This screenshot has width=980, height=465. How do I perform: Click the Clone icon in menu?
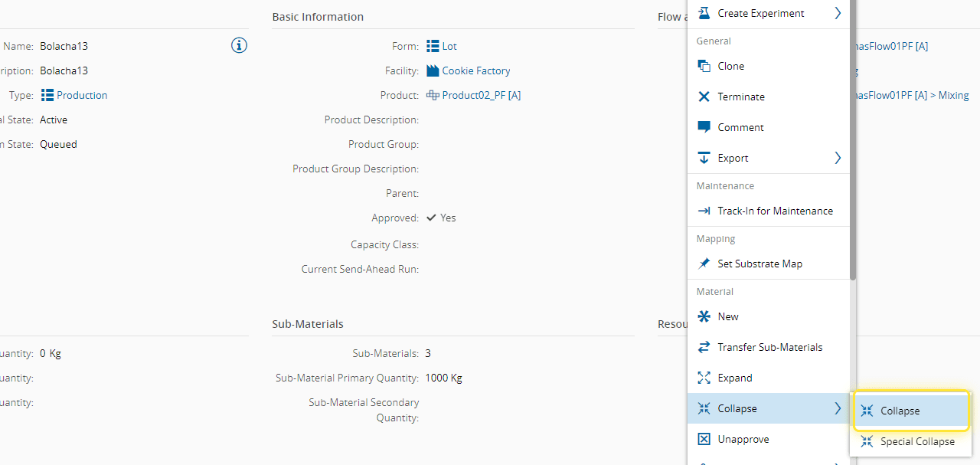[x=704, y=66]
